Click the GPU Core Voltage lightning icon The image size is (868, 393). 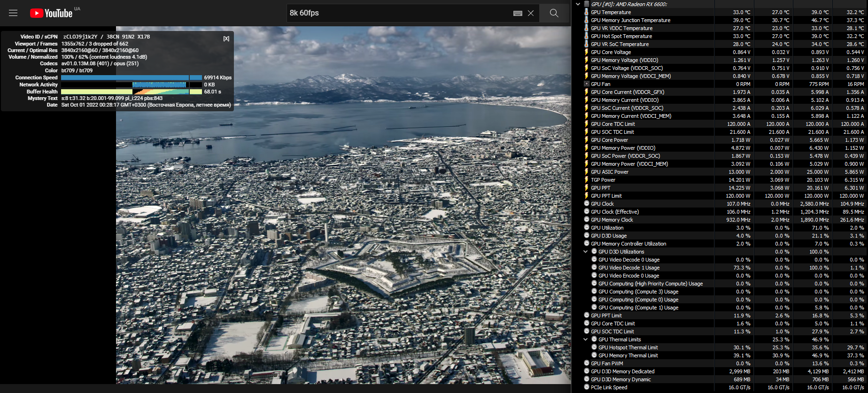coord(586,52)
